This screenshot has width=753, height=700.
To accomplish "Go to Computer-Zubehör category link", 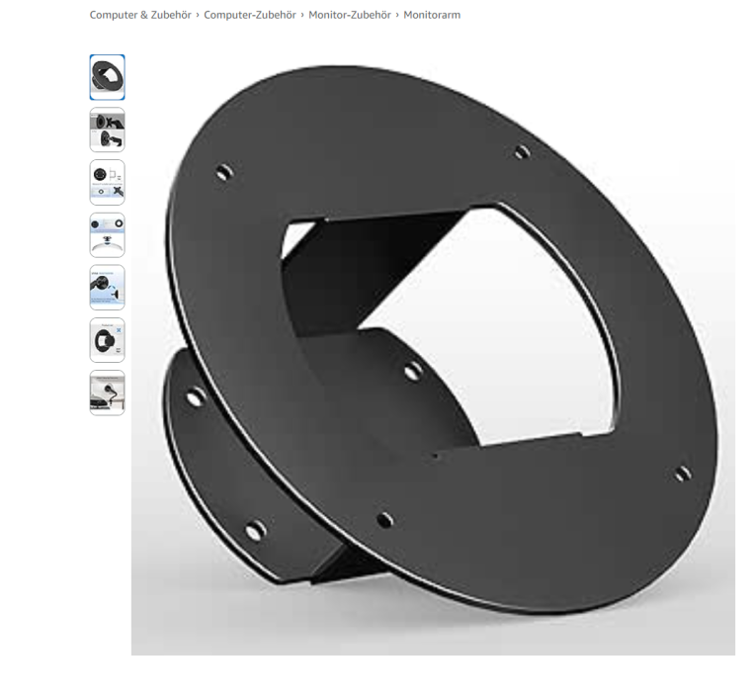I will click(249, 15).
